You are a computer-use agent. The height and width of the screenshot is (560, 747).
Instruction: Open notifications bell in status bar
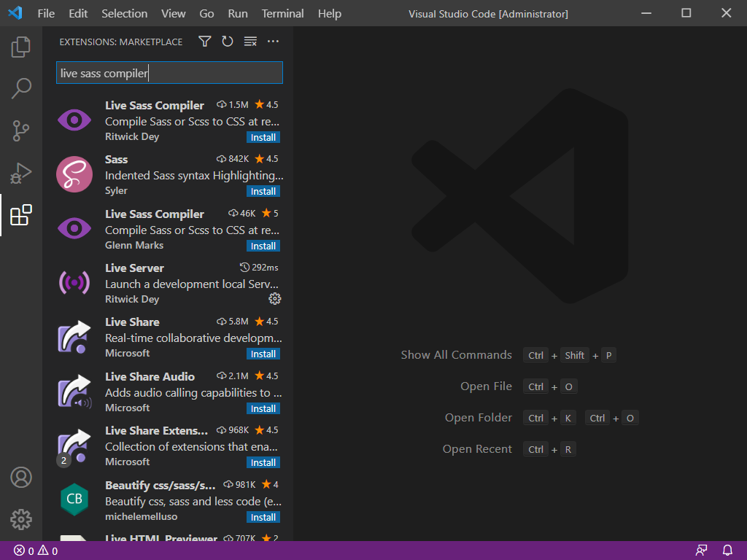click(x=727, y=551)
